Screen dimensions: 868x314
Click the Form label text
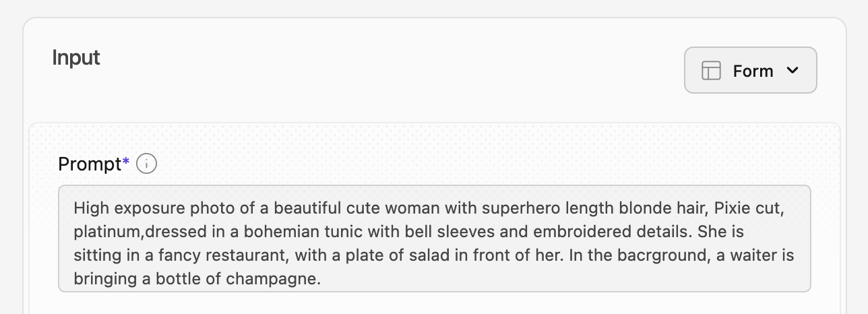(x=753, y=71)
